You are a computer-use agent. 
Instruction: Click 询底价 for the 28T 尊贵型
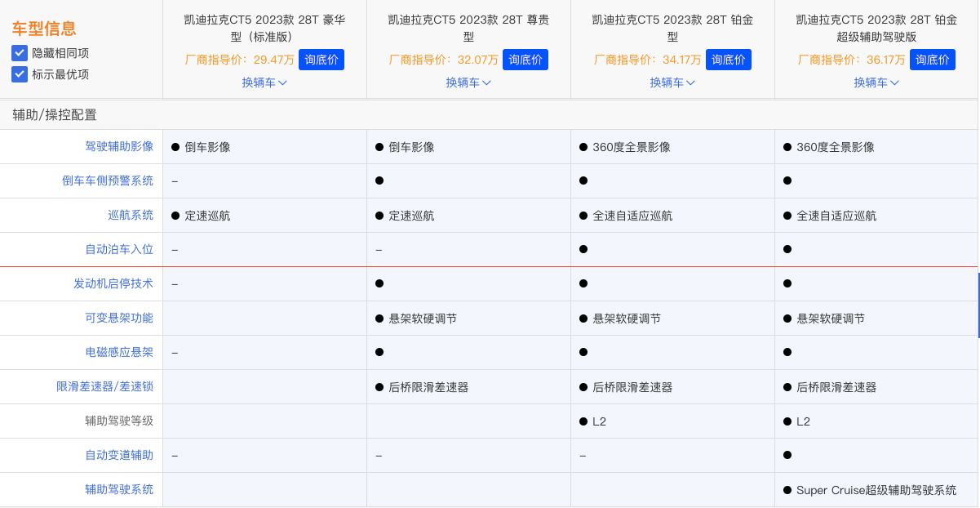pyautogui.click(x=525, y=60)
